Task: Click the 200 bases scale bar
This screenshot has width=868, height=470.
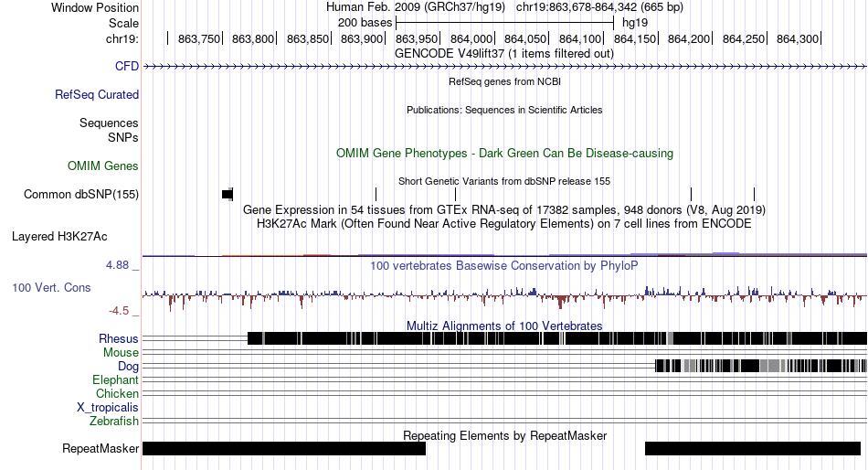Action: (505, 23)
